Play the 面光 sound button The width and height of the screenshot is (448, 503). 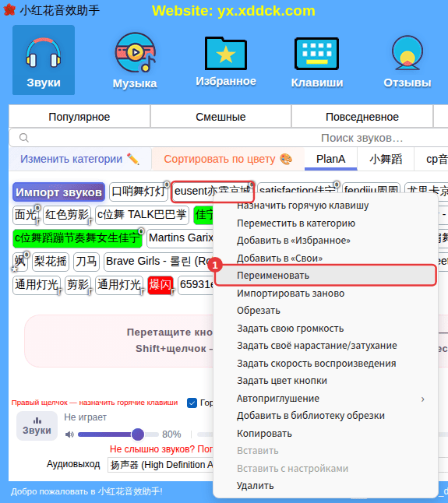pos(26,215)
